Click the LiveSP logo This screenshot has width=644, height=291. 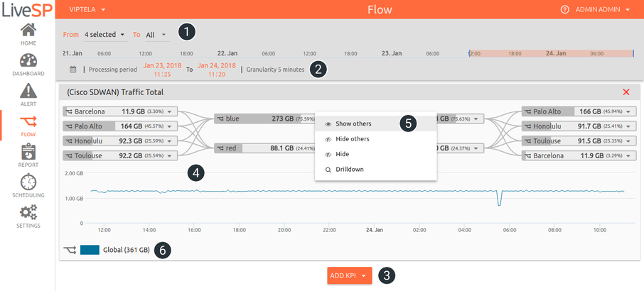(x=27, y=10)
